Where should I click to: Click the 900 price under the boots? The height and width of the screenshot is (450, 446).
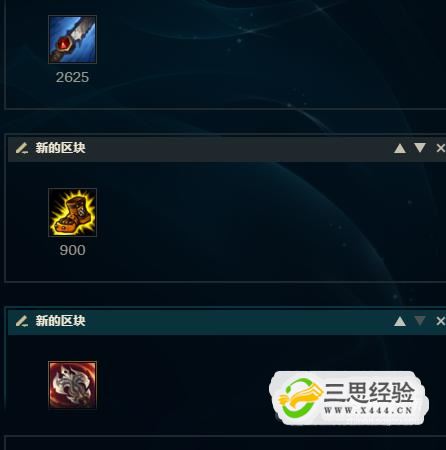[x=72, y=250]
